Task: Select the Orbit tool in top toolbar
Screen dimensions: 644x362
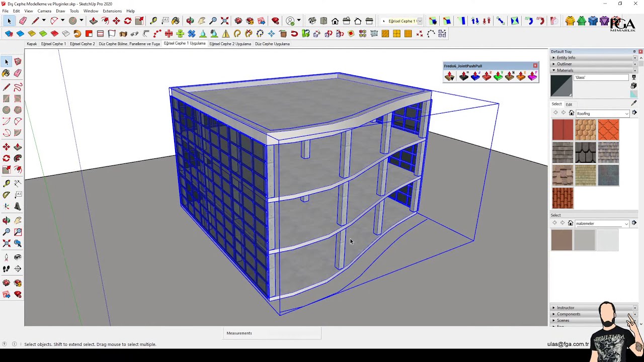Action: (190, 21)
